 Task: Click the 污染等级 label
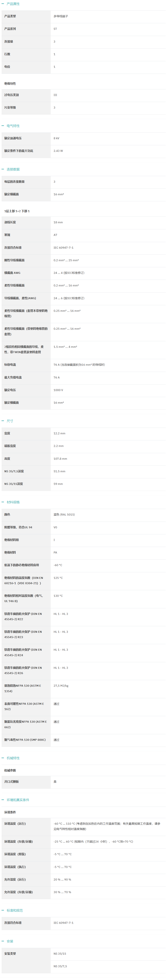[x=10, y=108]
